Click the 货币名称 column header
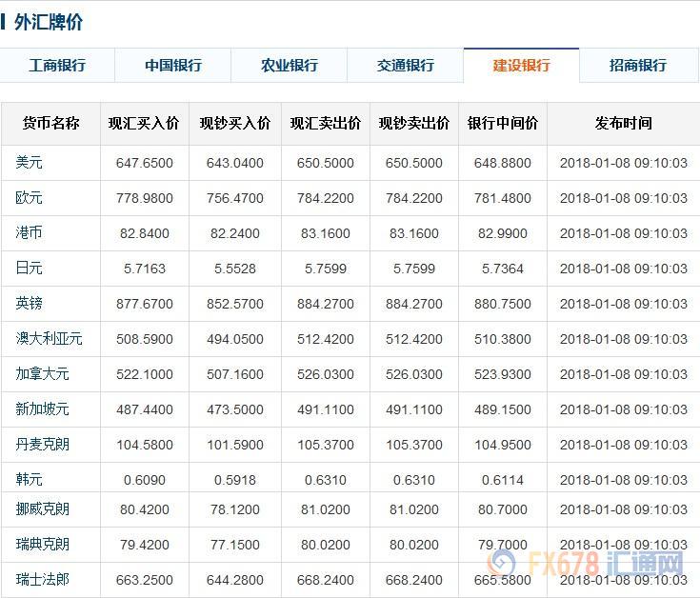Image resolution: width=700 pixels, height=598 pixels. point(50,123)
